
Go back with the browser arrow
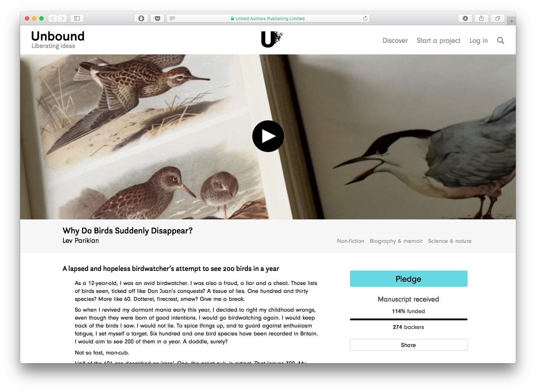pos(53,18)
